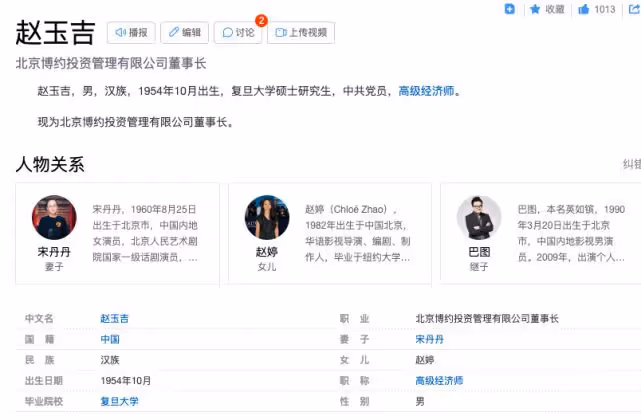Open the 高级经济师 link in summary
Image resolution: width=641 pixels, height=420 pixels.
pos(426,91)
